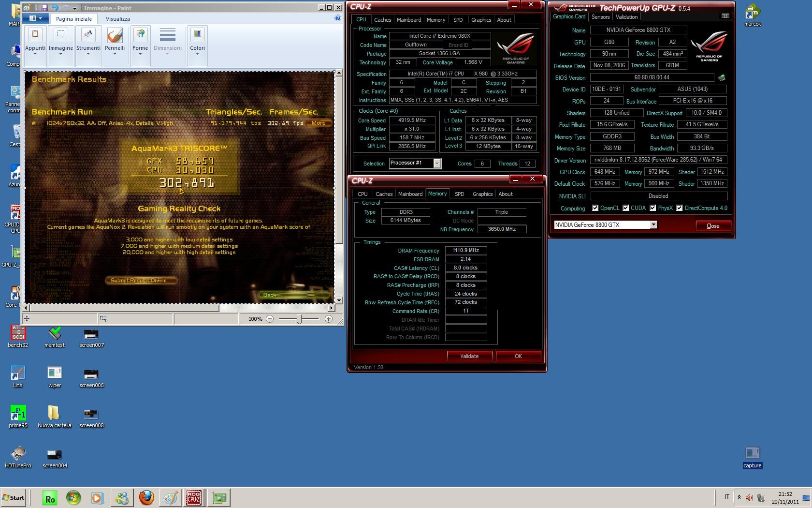Expand the Colori colors group
812x508 pixels.
197,46
